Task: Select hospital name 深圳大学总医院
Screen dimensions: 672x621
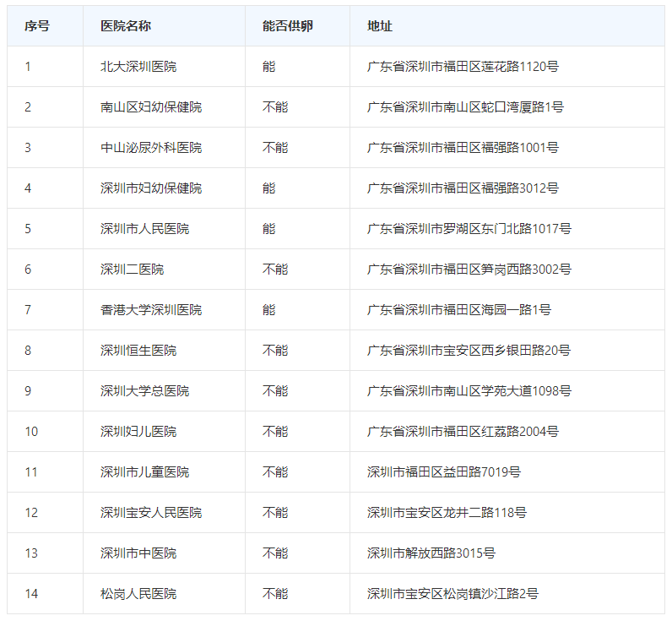Action: (145, 390)
